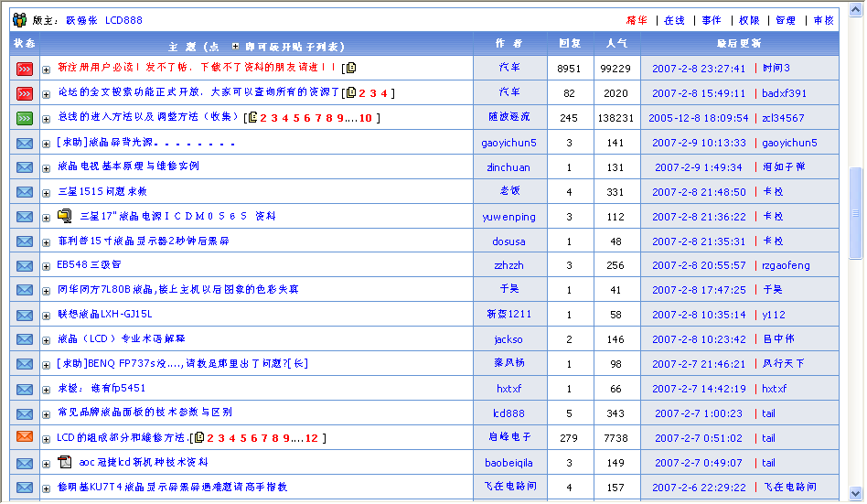This screenshot has height=504, width=867.
Task: Open the 精华 tab in top menu
Action: 637,20
